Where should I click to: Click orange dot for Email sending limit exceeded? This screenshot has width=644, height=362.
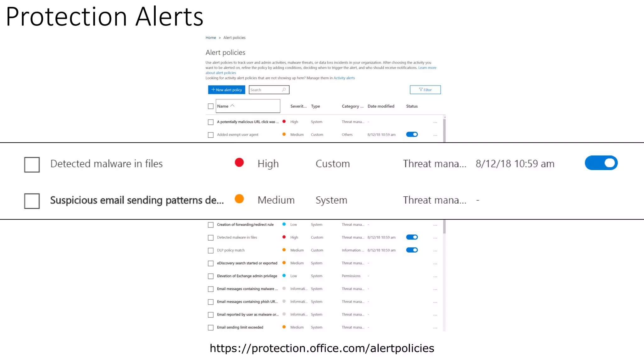tap(284, 327)
